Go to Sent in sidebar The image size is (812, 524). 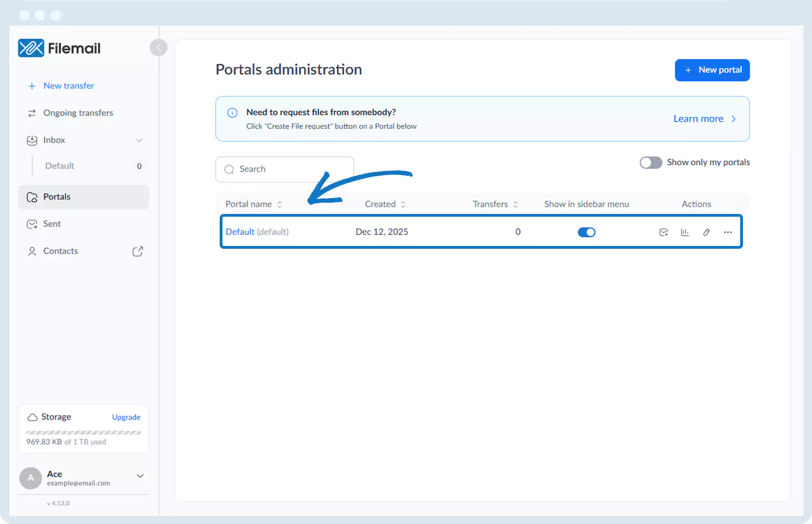tap(52, 224)
